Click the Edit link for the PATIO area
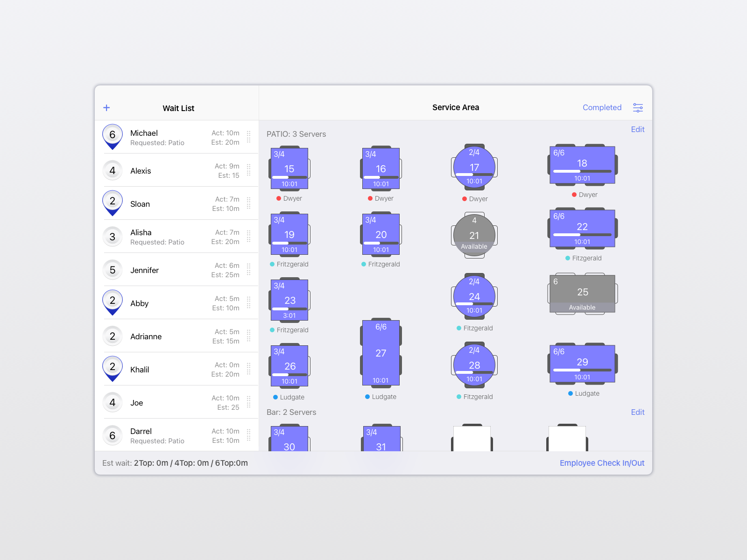This screenshot has width=747, height=560. [x=638, y=129]
